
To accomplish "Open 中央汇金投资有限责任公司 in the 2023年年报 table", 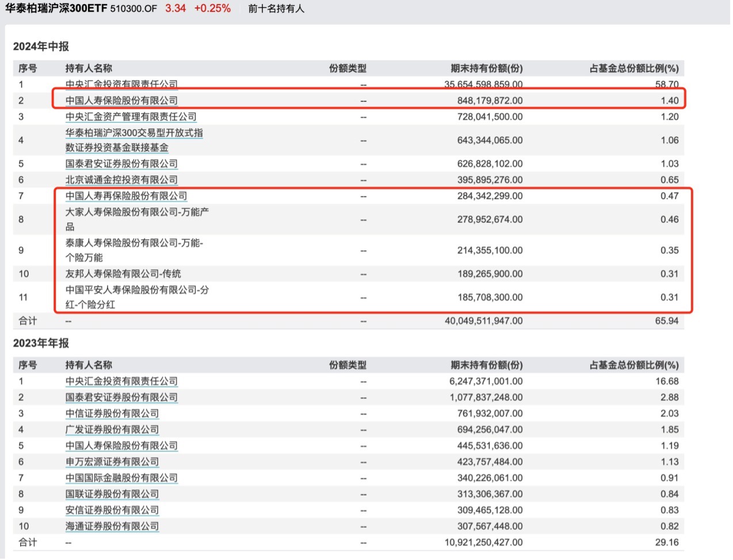I will pyautogui.click(x=121, y=381).
